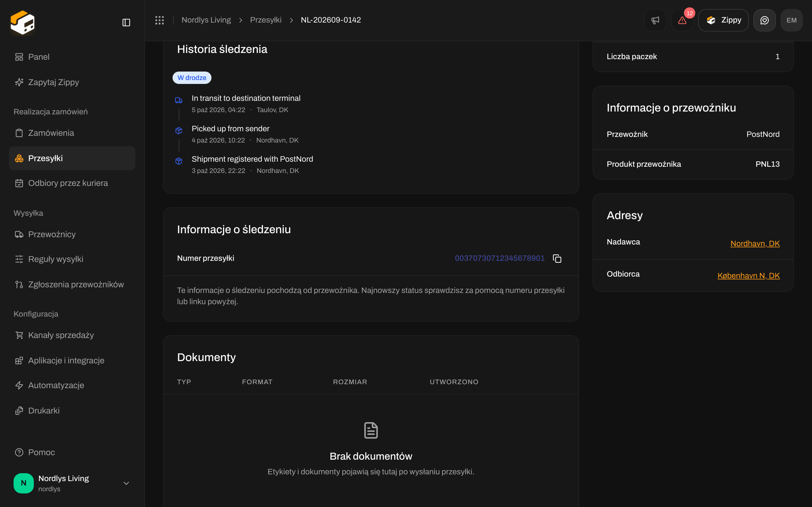Open Odbiory przez kuriera page
812x507 pixels.
72,183
